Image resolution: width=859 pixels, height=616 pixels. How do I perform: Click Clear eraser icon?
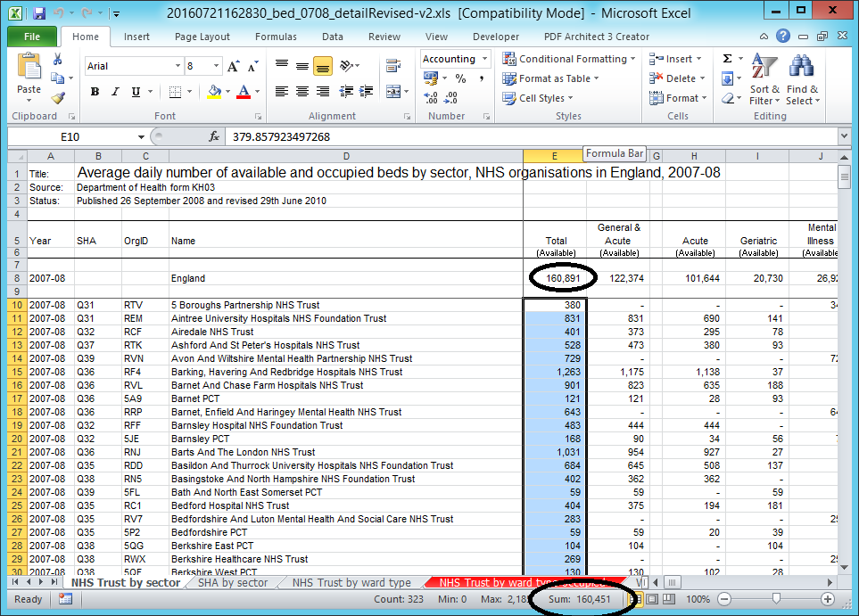pyautogui.click(x=728, y=98)
